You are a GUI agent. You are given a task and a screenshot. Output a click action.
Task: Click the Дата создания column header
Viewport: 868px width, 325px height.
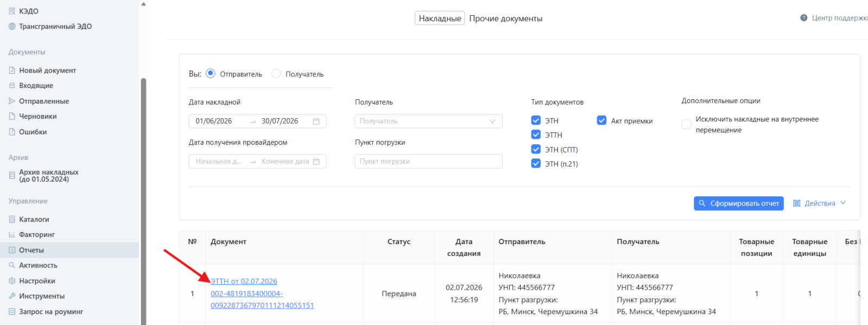[464, 247]
